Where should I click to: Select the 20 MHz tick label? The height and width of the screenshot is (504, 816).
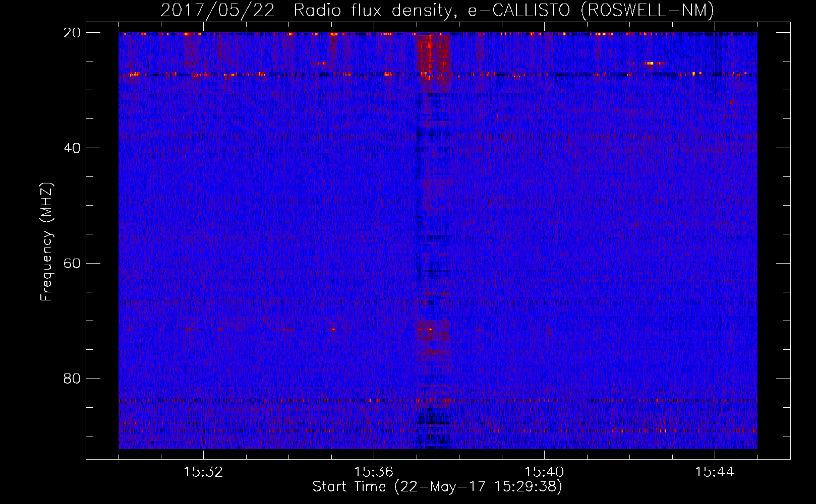pos(73,33)
